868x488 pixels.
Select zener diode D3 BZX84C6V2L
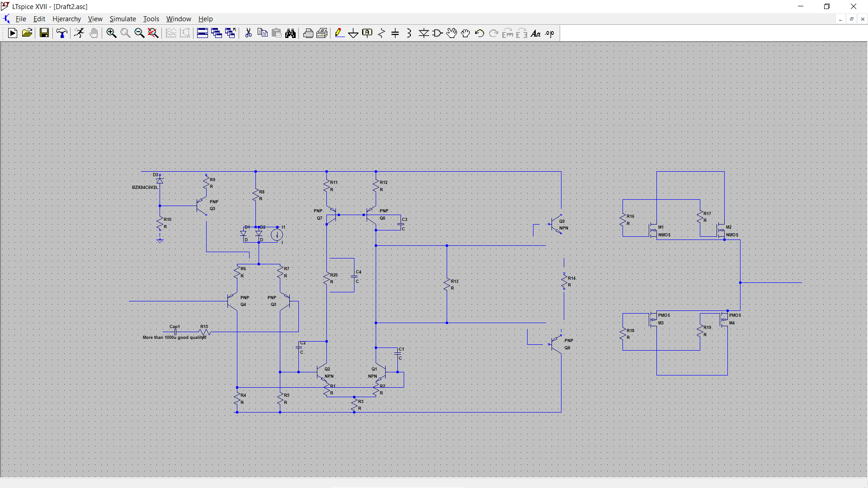coord(160,180)
